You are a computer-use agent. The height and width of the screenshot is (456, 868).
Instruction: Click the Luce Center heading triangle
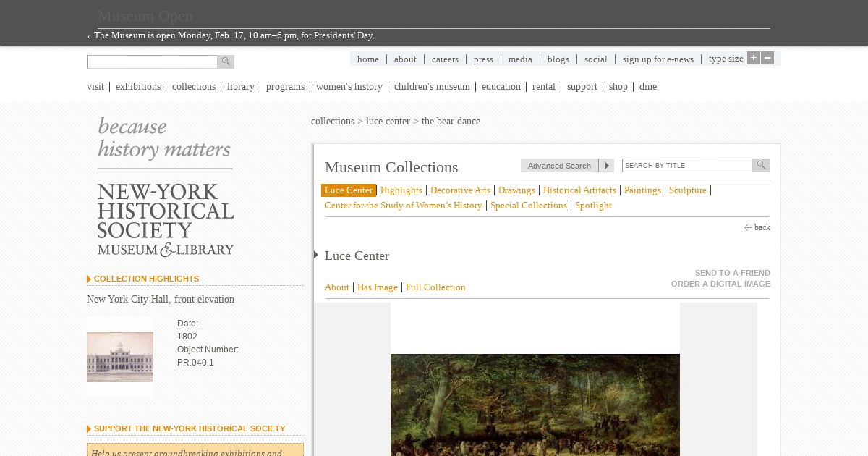316,255
